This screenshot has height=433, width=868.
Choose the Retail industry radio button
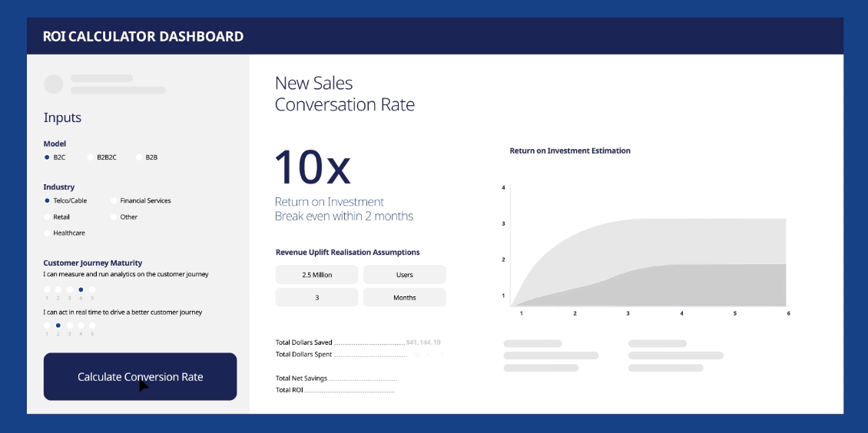pos(48,217)
